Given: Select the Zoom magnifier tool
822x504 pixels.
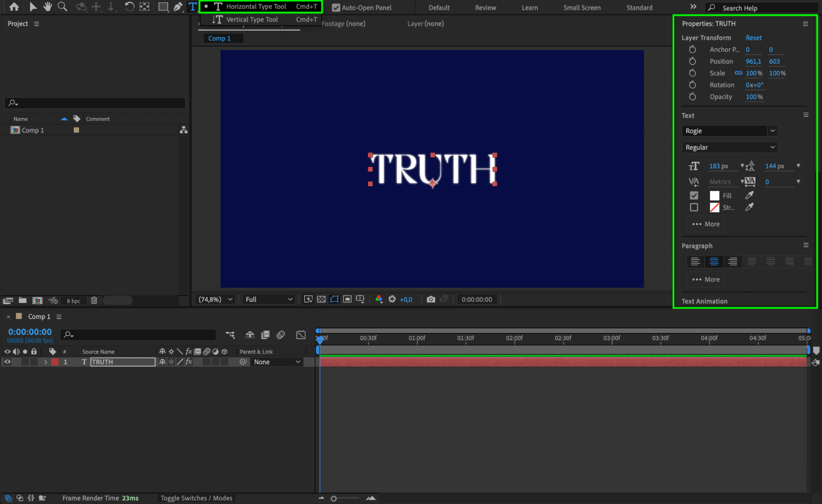Looking at the screenshot, I should click(62, 7).
